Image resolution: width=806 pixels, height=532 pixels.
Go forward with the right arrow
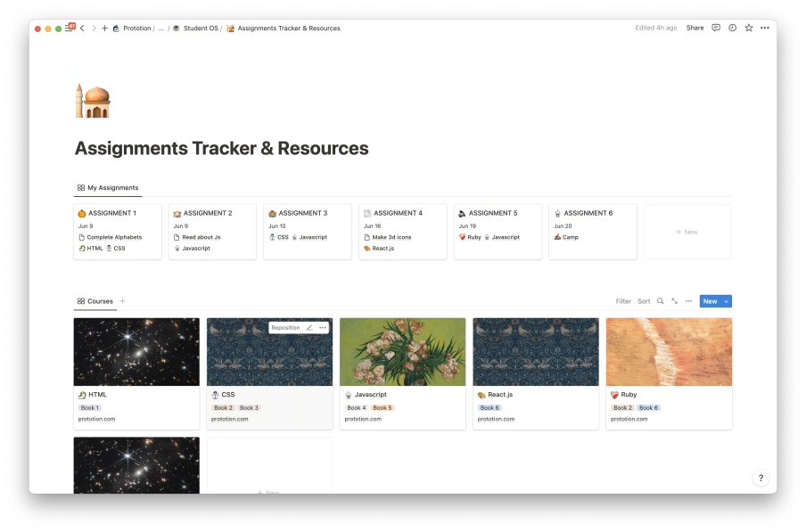pos(94,29)
